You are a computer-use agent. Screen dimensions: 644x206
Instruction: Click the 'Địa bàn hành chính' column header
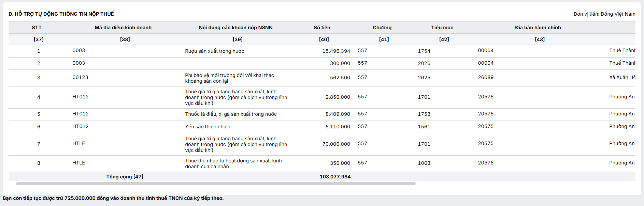(538, 28)
